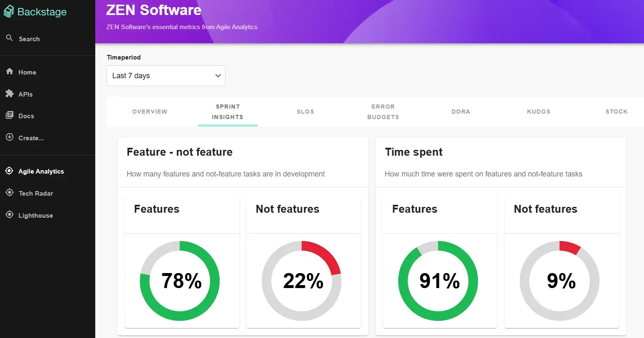Click the Create plus circle icon
644x338 pixels.
click(10, 137)
